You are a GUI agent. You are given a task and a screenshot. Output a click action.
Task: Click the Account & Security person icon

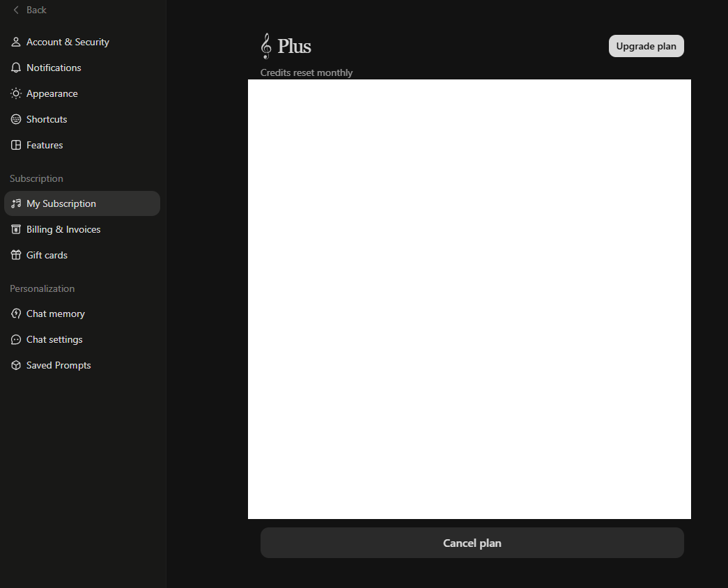point(16,42)
